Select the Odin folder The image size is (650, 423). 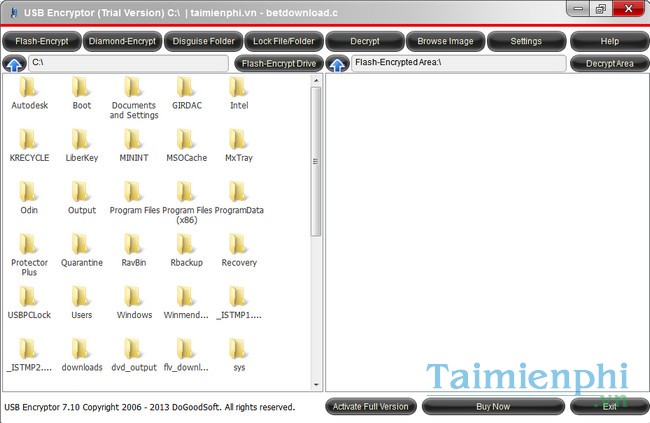pos(29,198)
